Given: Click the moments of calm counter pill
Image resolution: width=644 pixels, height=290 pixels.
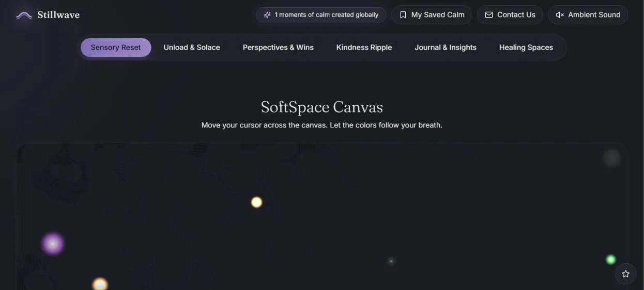Looking at the screenshot, I should 321,15.
